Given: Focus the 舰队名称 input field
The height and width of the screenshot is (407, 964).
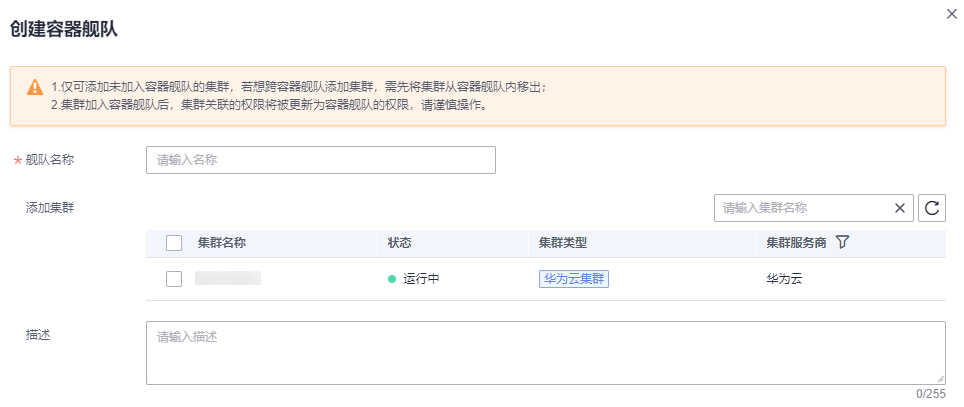Looking at the screenshot, I should [x=320, y=160].
